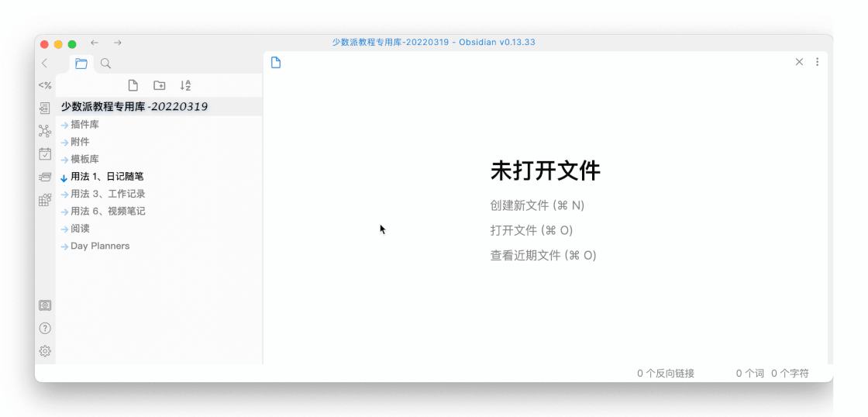Screen dimensions: 868x417
Task: Collapse the left sidebar
Action: [44, 63]
